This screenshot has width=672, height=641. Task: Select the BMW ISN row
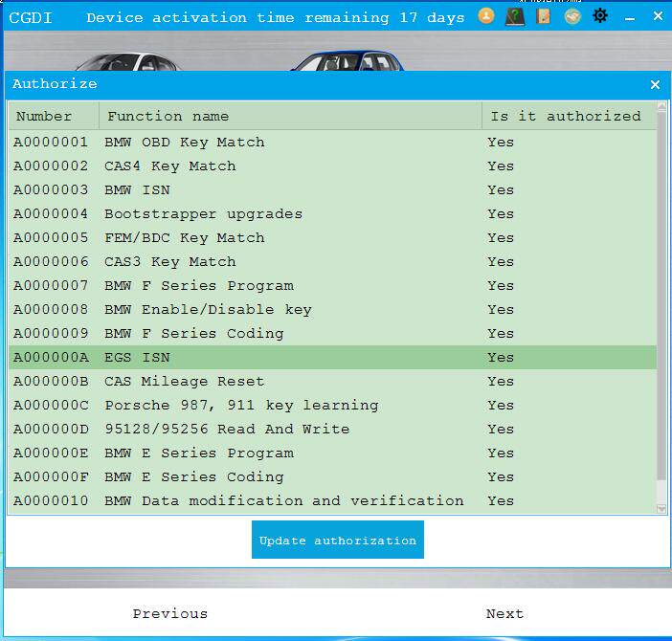(x=332, y=190)
